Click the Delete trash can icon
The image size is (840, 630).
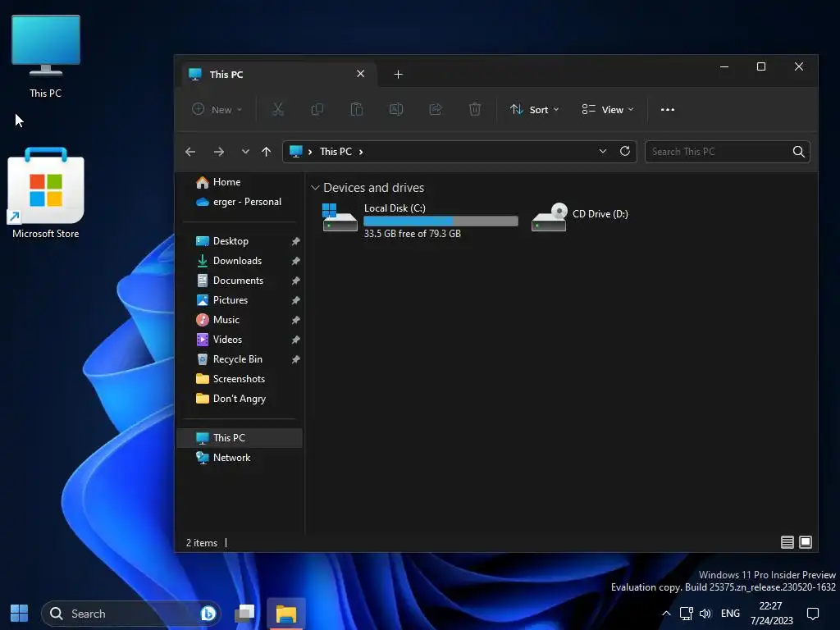tap(475, 109)
